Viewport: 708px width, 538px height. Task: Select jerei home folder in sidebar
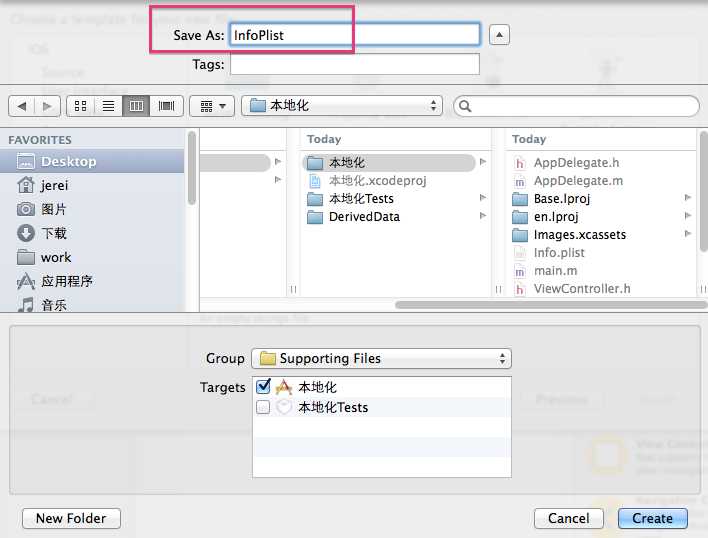(92, 185)
